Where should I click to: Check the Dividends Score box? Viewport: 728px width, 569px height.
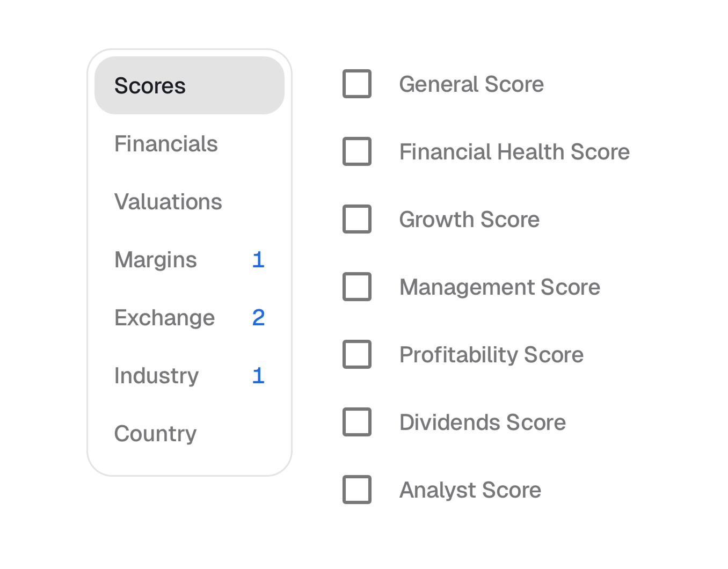click(x=357, y=422)
